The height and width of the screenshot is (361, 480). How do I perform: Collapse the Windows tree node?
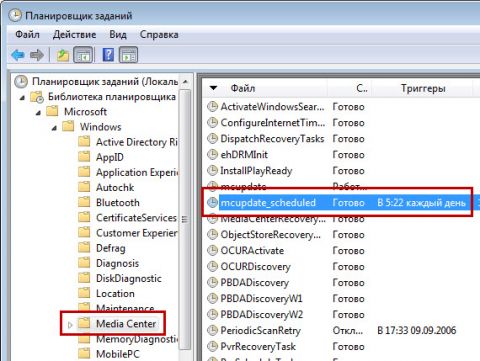tap(54, 128)
